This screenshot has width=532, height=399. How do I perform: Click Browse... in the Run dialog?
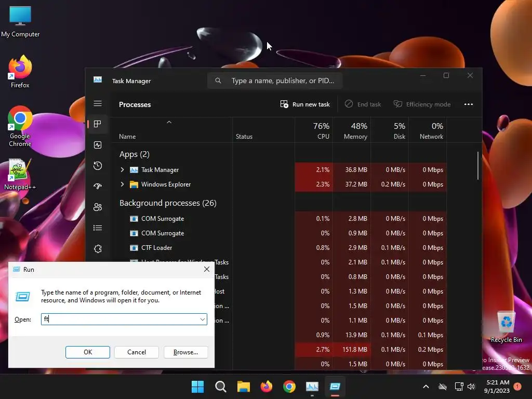click(185, 352)
